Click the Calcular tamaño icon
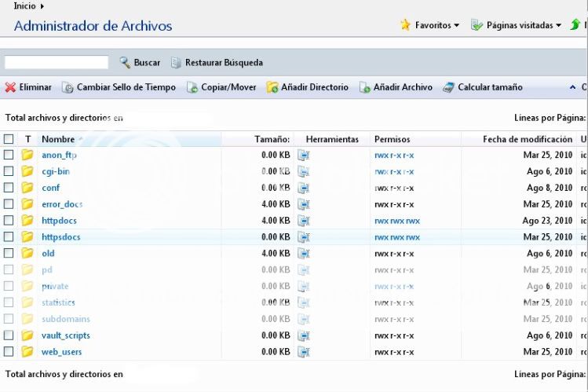Screen dimensions: 588x392 (x=448, y=87)
